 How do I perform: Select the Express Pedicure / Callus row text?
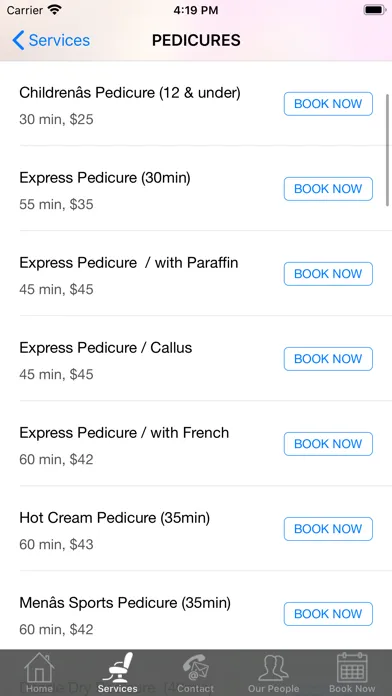click(x=106, y=348)
